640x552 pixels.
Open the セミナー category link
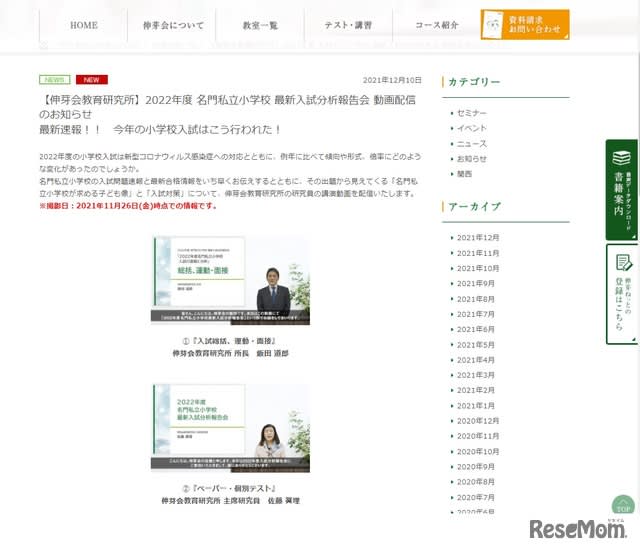(x=471, y=113)
